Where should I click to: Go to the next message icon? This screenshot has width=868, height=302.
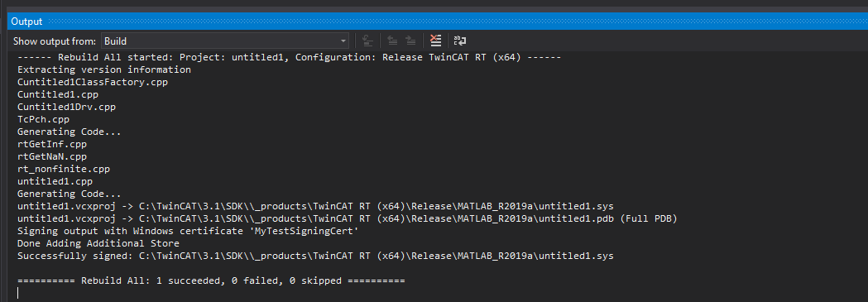pos(410,41)
